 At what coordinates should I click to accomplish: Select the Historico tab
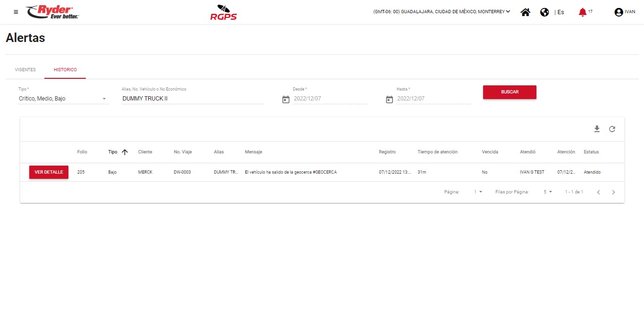tap(65, 70)
